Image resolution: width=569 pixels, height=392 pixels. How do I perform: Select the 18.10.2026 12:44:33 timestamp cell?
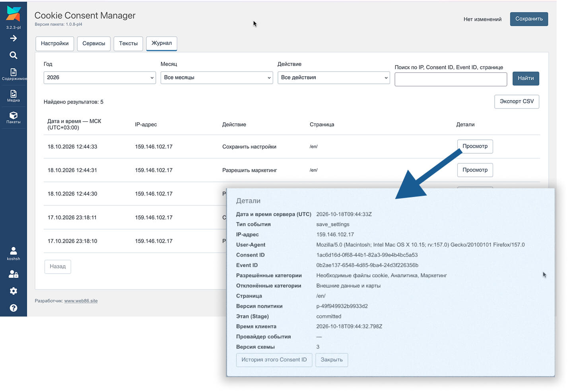[72, 147]
